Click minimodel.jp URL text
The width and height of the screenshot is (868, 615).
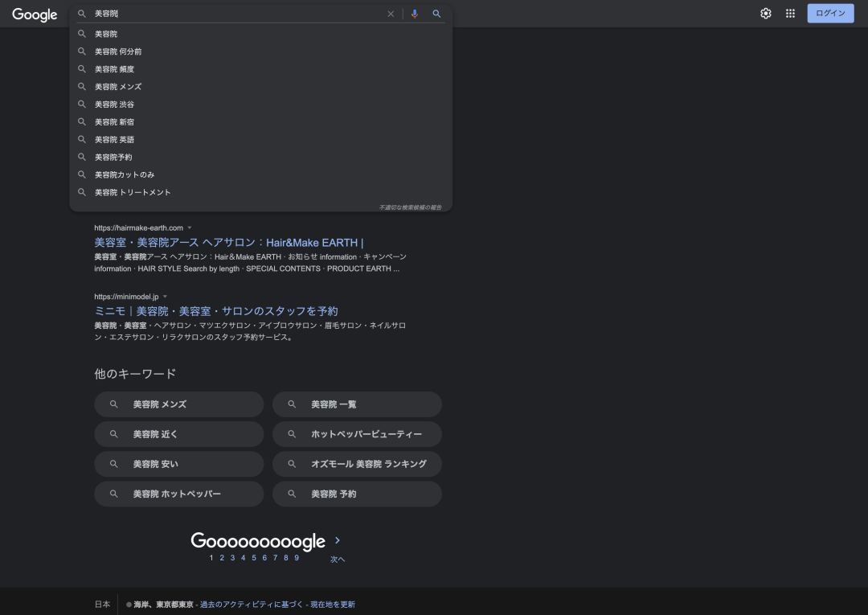pos(126,297)
